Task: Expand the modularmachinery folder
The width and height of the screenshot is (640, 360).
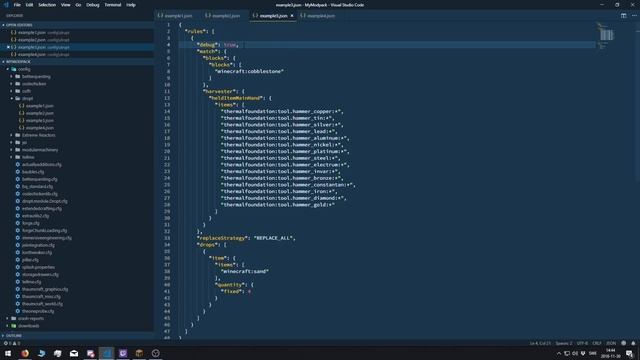Action: tap(12, 150)
